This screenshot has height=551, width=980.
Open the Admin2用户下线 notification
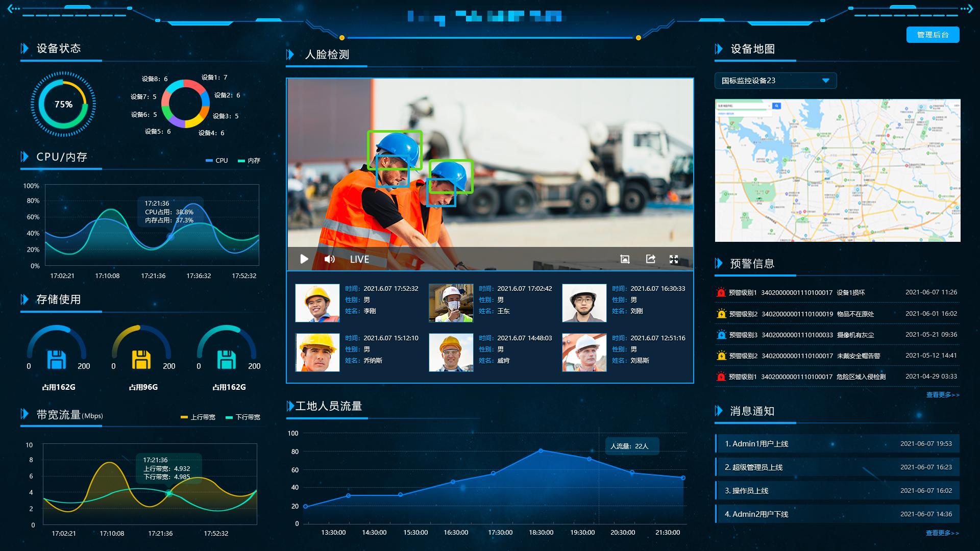(837, 514)
